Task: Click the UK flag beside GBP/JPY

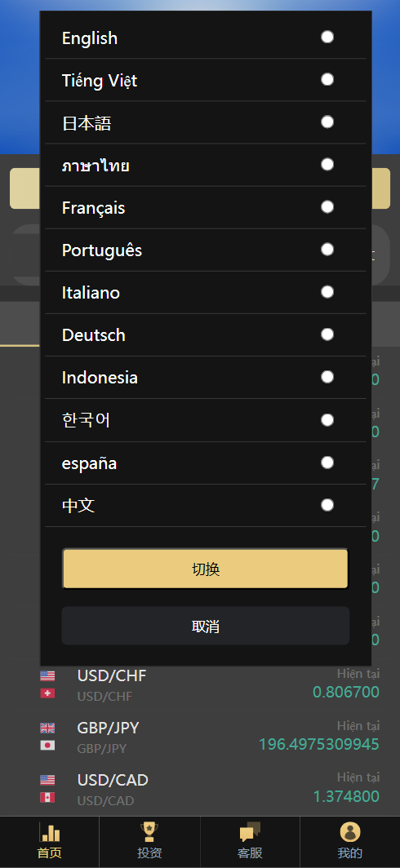Action: tap(47, 728)
